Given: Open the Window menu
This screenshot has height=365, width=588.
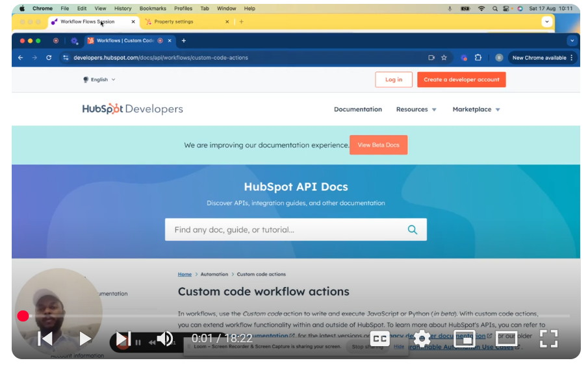Looking at the screenshot, I should point(227,8).
